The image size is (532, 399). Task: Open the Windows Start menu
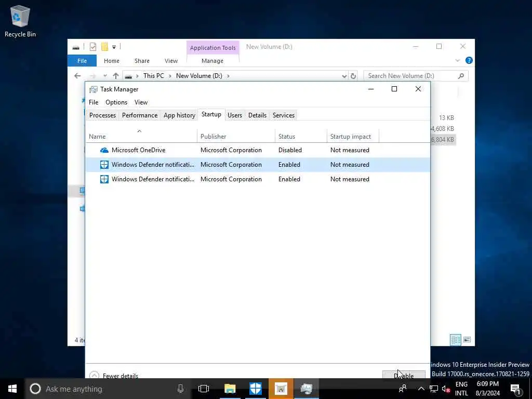pos(12,389)
